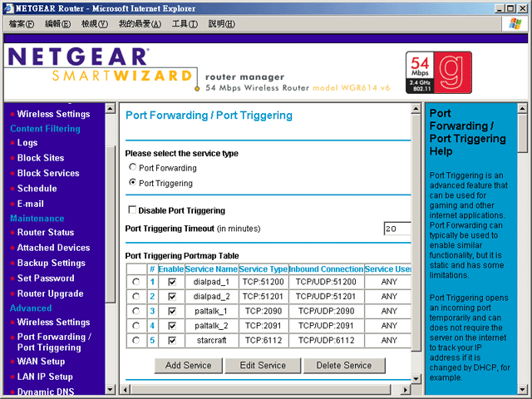Click main panel scroll down arrow

[x=416, y=379]
